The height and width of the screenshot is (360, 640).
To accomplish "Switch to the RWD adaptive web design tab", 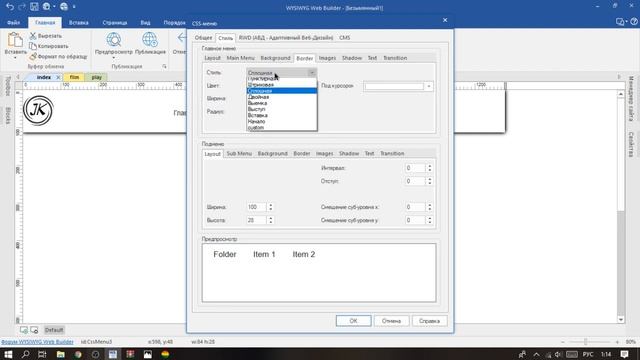I will [286, 38].
